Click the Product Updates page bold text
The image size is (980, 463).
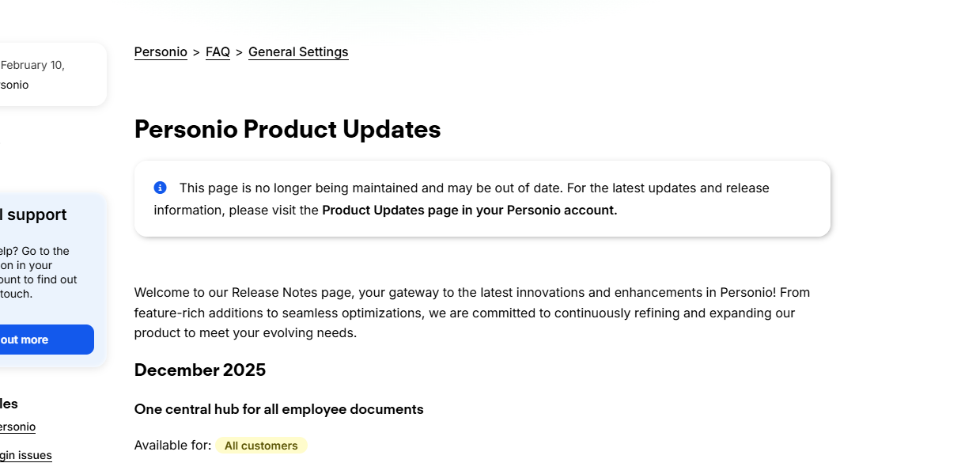[468, 210]
